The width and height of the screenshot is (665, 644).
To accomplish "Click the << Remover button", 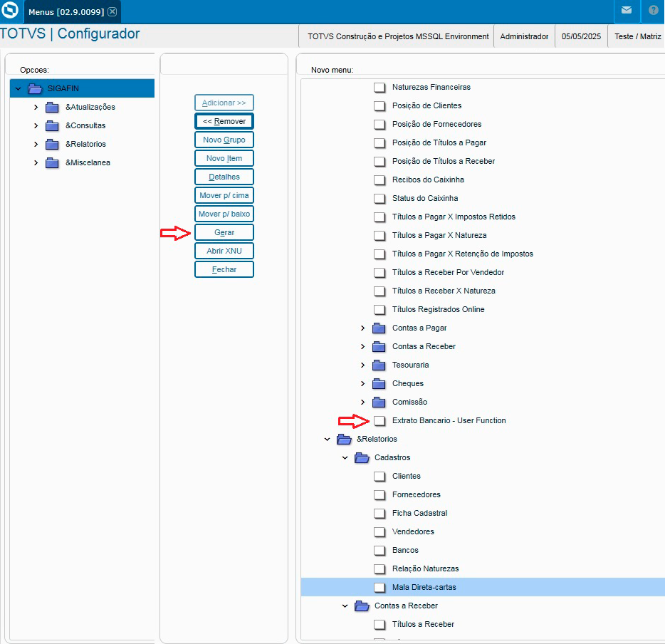I will [224, 121].
